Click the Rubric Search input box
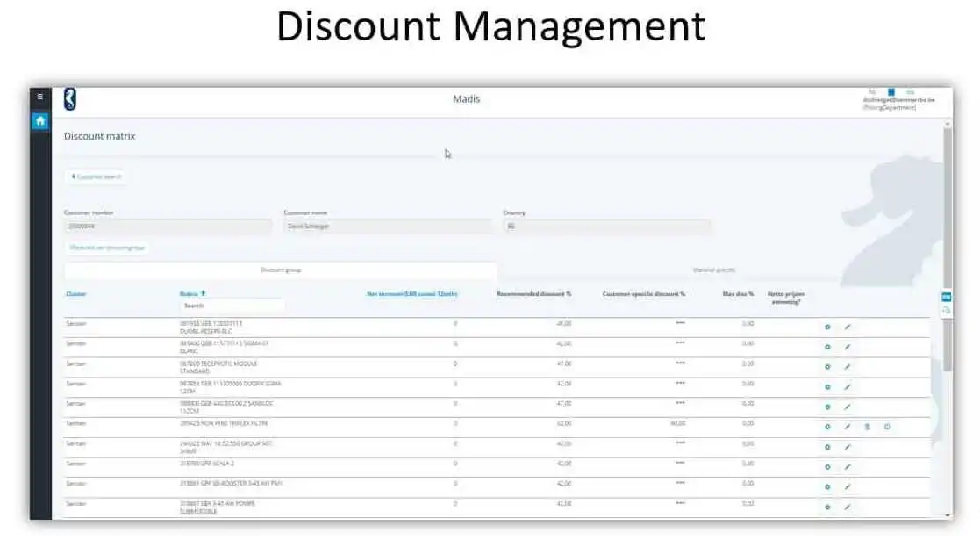Viewport: 980px width, 554px height. coord(232,306)
